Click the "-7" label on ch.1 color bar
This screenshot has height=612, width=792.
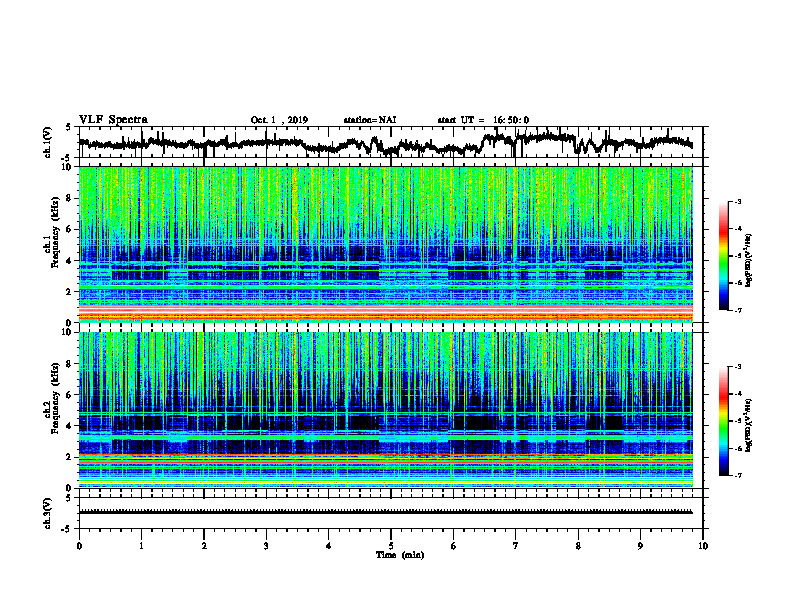point(738,310)
